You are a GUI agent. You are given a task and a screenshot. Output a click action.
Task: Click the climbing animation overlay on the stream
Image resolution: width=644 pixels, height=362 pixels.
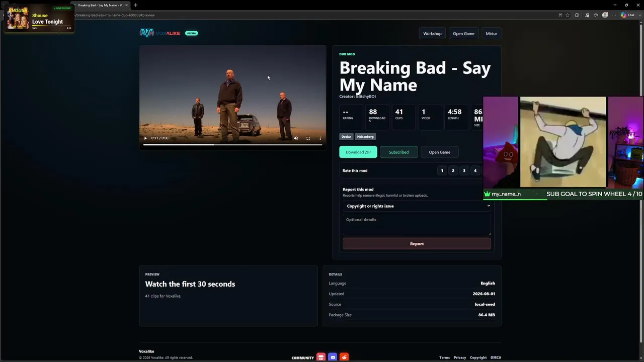(563, 142)
